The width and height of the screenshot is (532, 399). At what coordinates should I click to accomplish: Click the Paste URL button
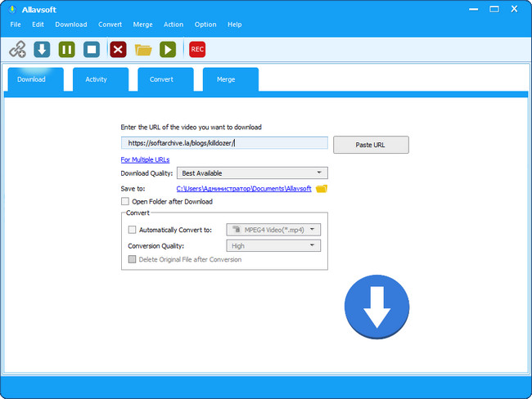[370, 145]
